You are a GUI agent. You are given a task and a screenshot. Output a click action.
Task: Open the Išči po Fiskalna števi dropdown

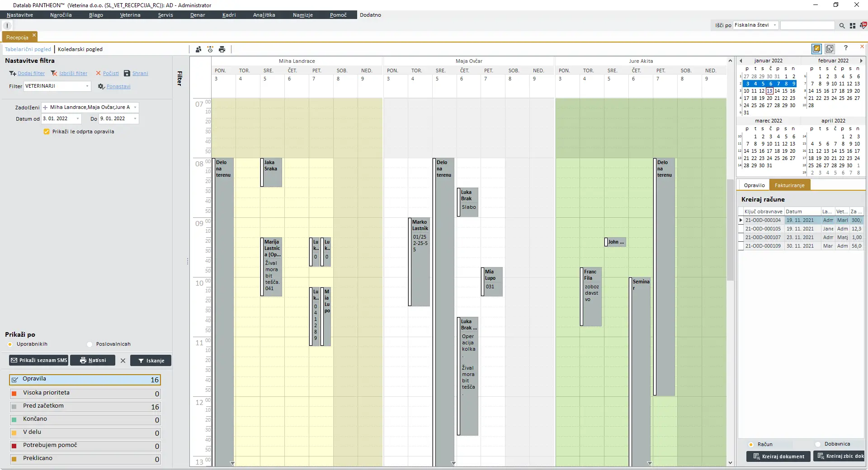click(775, 25)
